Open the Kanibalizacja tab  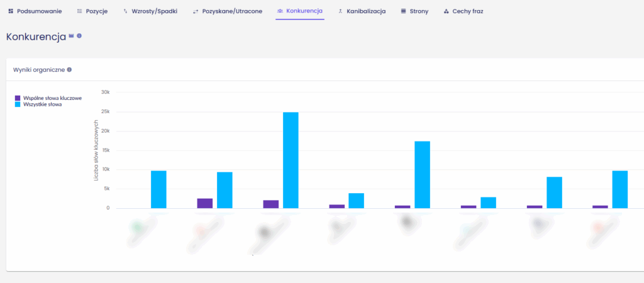366,11
